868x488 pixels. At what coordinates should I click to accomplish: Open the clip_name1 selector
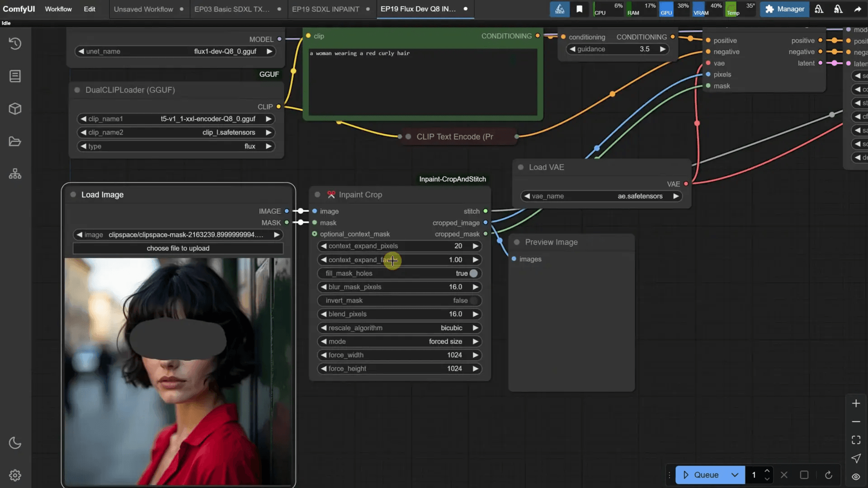175,119
